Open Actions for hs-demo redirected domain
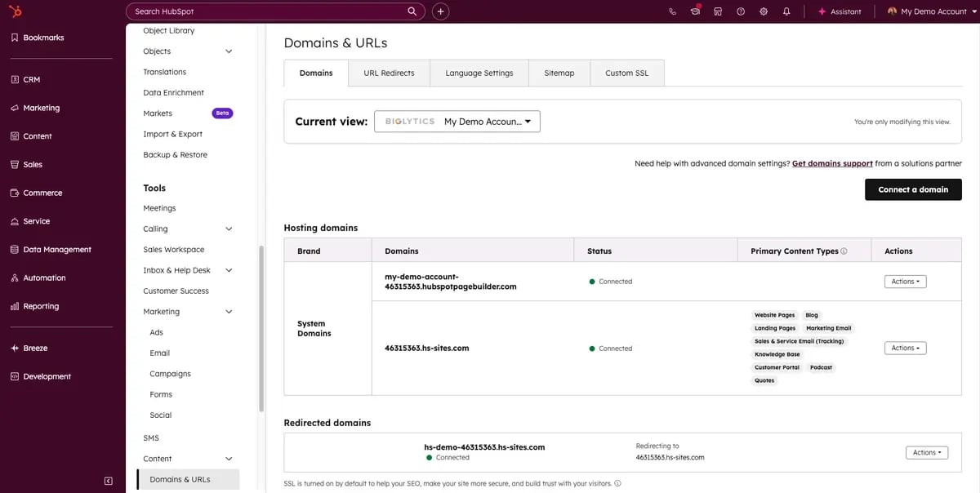This screenshot has height=493, width=980. tap(927, 452)
